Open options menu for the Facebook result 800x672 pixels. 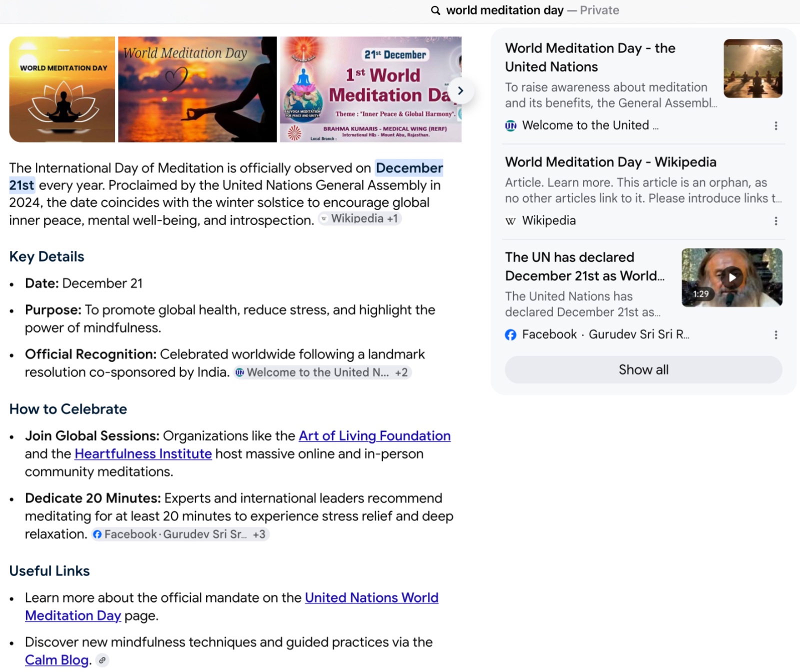(x=775, y=334)
